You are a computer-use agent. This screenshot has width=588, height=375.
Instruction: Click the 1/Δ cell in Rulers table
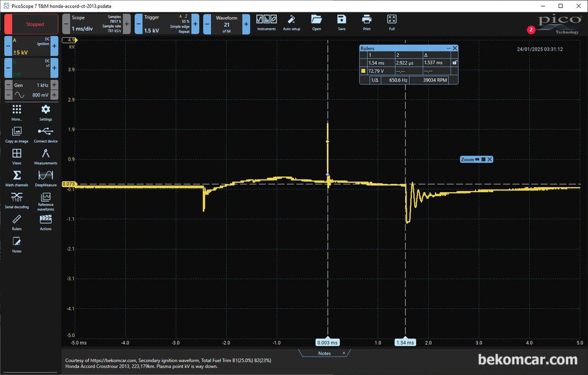point(374,79)
